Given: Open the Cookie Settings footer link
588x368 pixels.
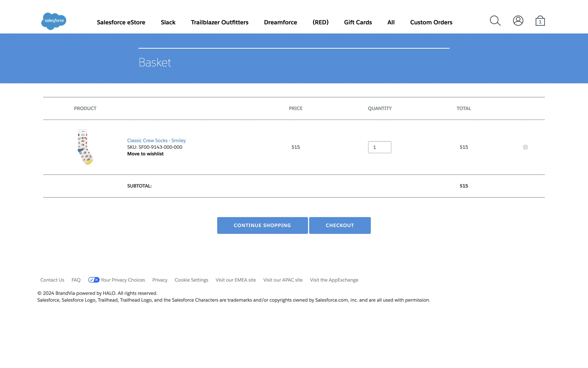Looking at the screenshot, I should (x=191, y=280).
